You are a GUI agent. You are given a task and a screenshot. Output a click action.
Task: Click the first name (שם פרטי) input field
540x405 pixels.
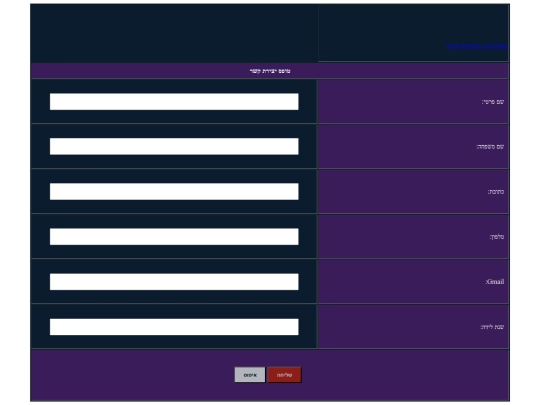click(174, 102)
